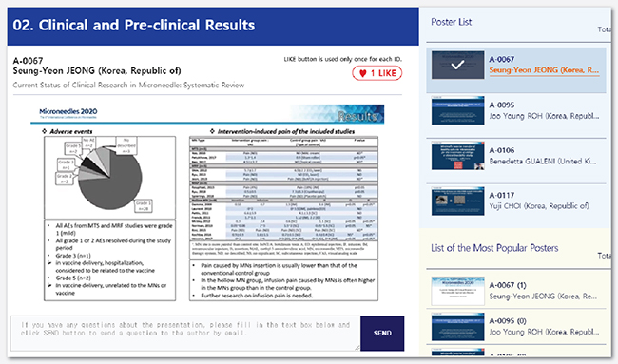The image size is (618, 364).
Task: Open A-0095 (0) popular poster title
Action: [508, 321]
